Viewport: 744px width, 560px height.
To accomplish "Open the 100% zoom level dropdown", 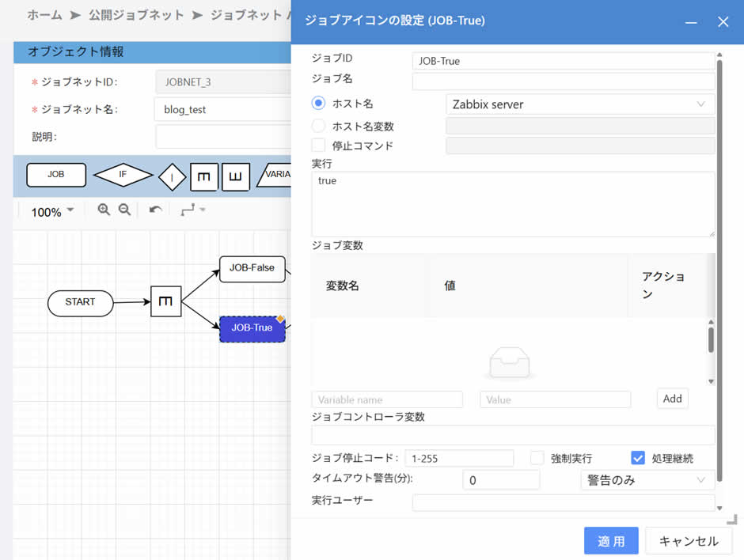I will click(x=52, y=212).
